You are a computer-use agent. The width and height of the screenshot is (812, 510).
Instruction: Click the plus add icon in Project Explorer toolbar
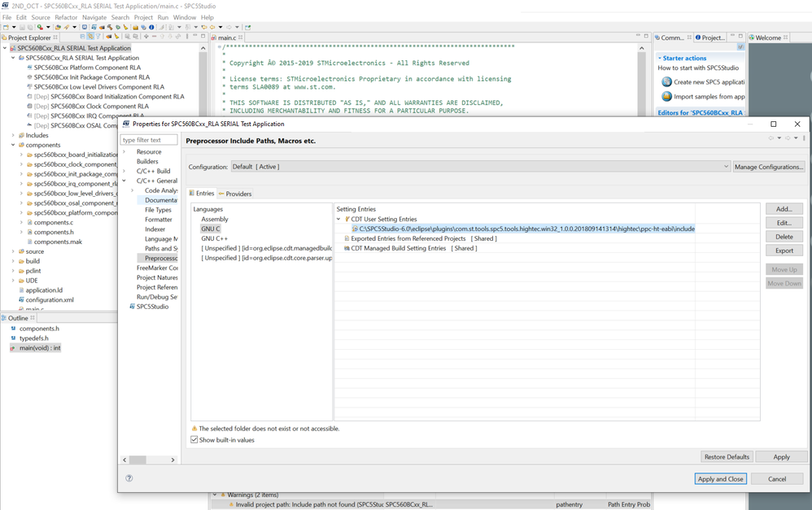146,37
